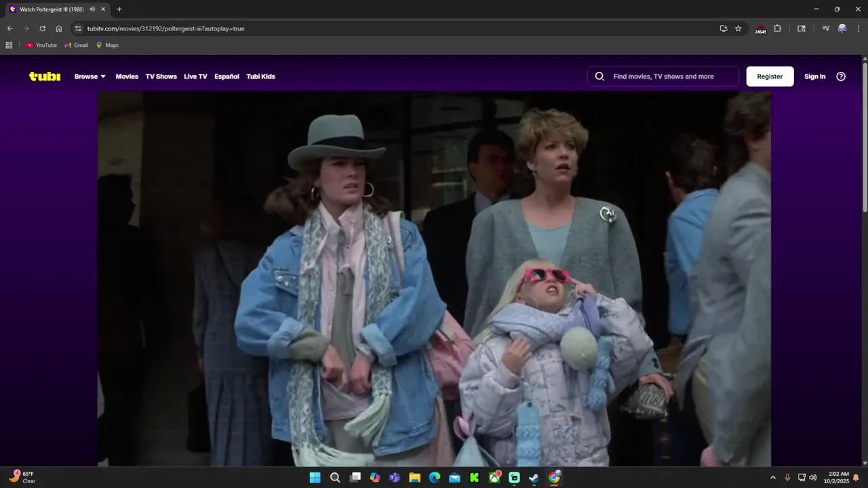Image resolution: width=868 pixels, height=488 pixels.
Task: Open the Mail app from the taskbar
Action: (454, 477)
